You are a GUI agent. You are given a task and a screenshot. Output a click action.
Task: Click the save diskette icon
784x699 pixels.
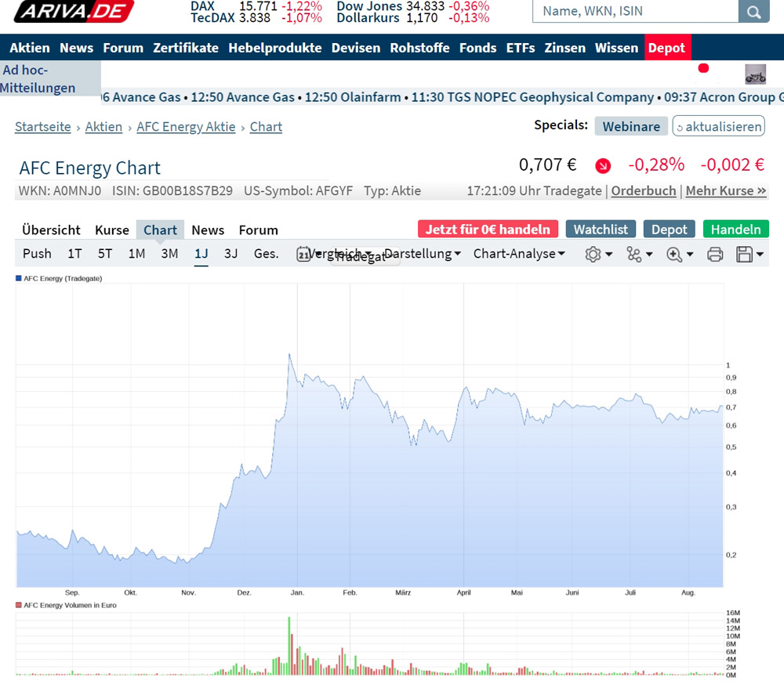pos(744,255)
